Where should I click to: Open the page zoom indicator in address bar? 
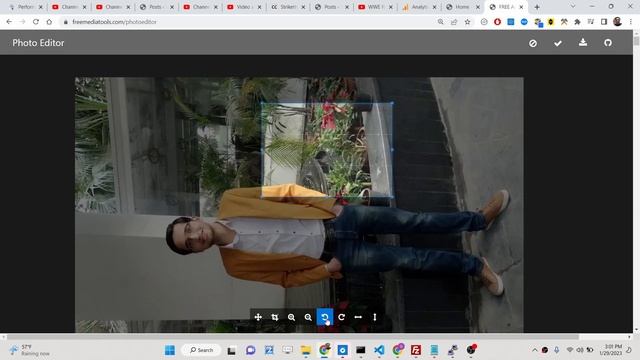point(440,22)
